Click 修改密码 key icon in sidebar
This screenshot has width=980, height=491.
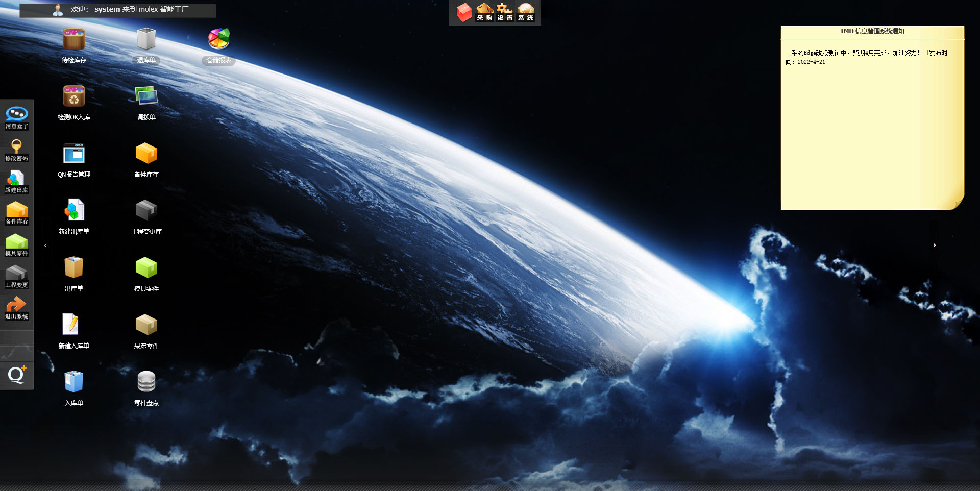[17, 150]
